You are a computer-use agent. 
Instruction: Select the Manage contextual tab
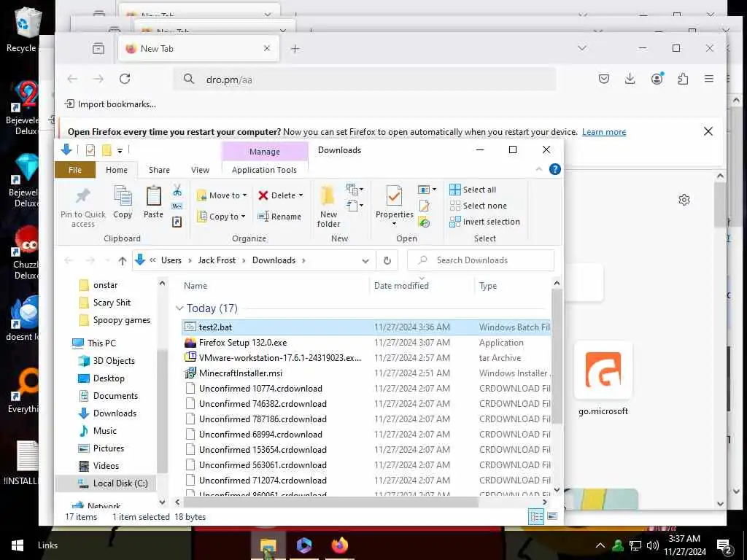point(264,151)
